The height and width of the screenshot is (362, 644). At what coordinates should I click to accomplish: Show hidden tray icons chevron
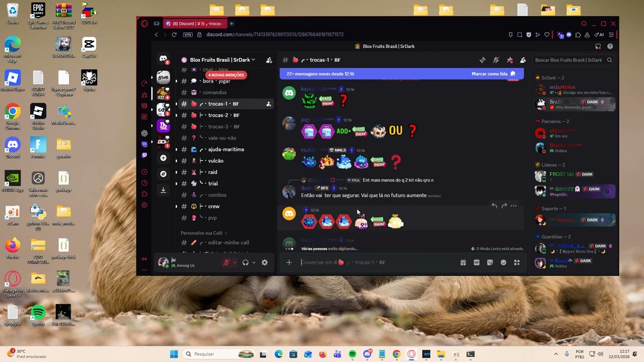(556, 354)
